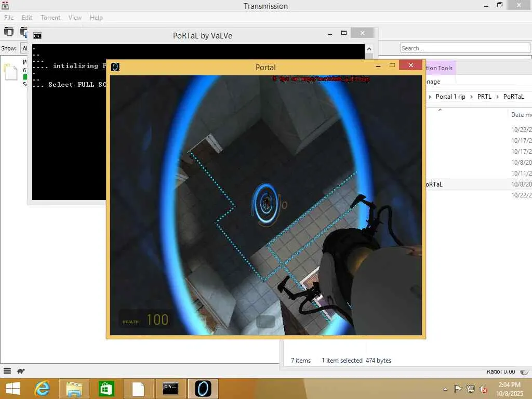
Task: Click the Windows Start button
Action: coord(13,389)
